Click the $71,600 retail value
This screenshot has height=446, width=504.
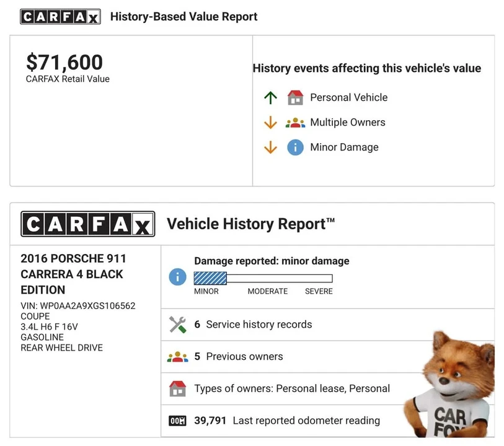click(64, 63)
